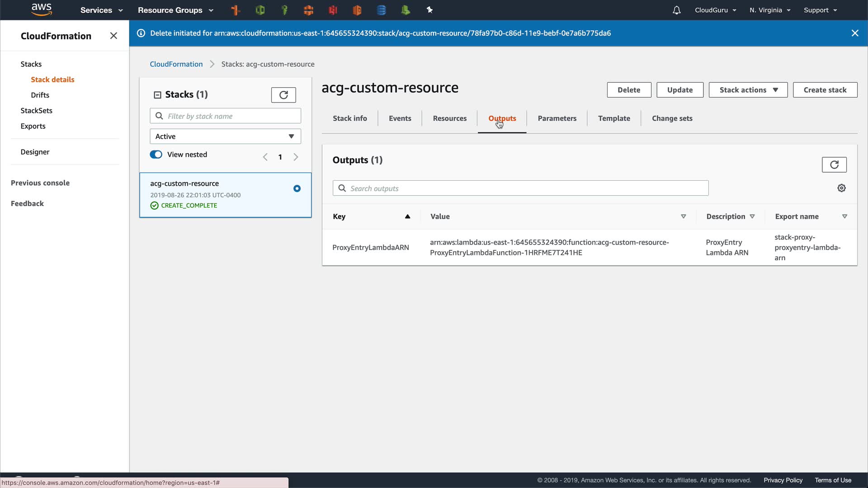Toggle the View nested switch

156,155
